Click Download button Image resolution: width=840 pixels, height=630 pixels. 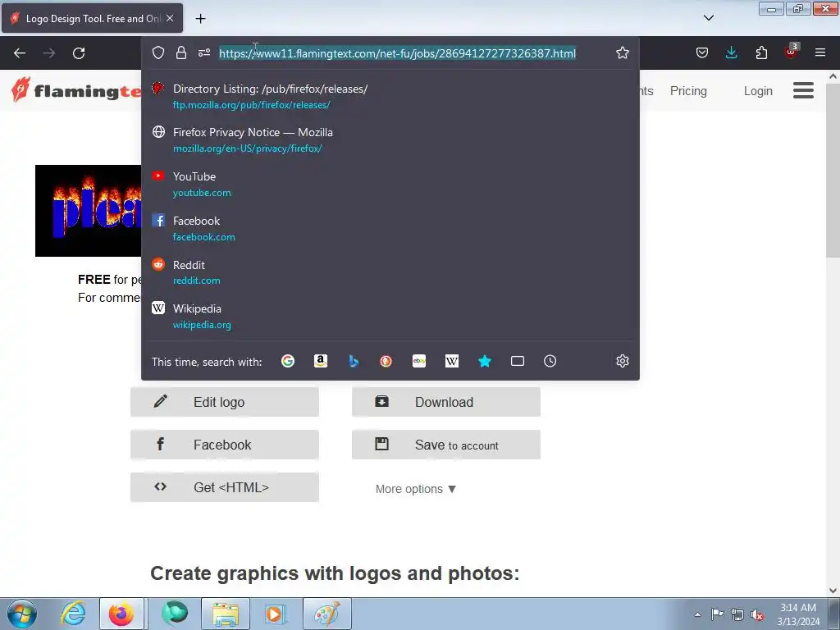pos(445,402)
